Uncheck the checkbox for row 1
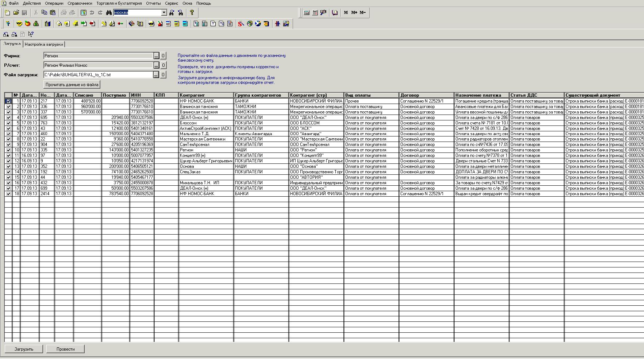The width and height of the screenshot is (644, 359). pyautogui.click(x=8, y=101)
